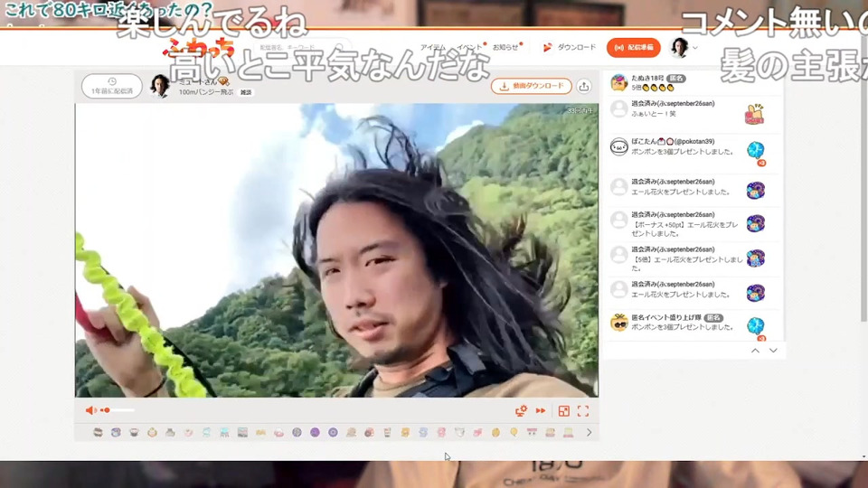
Task: Click the username ぽこたん(@pokotan39)
Action: (x=673, y=142)
